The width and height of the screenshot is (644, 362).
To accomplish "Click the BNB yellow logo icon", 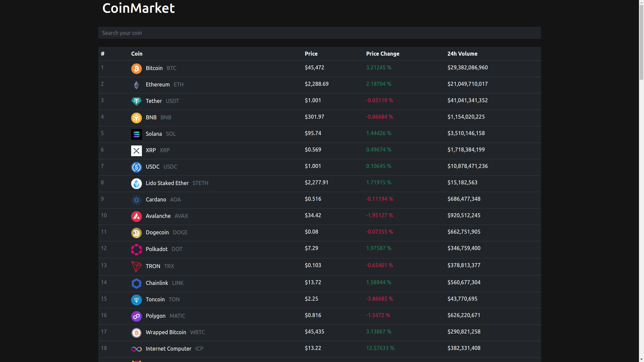I will click(136, 118).
